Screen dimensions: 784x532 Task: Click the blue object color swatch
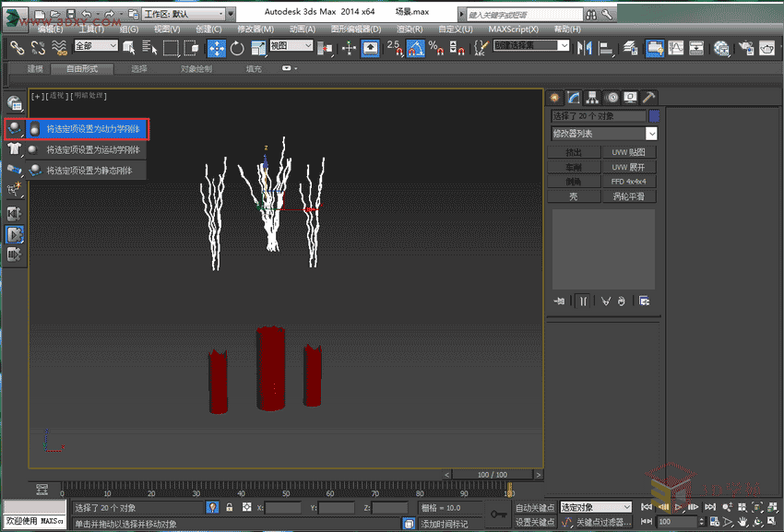(654, 116)
